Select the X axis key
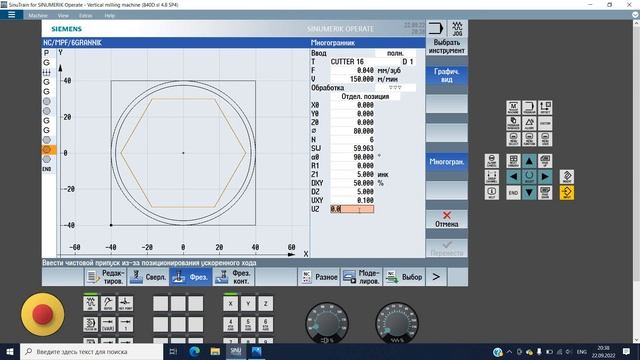The height and width of the screenshot is (360, 640). coord(231,303)
